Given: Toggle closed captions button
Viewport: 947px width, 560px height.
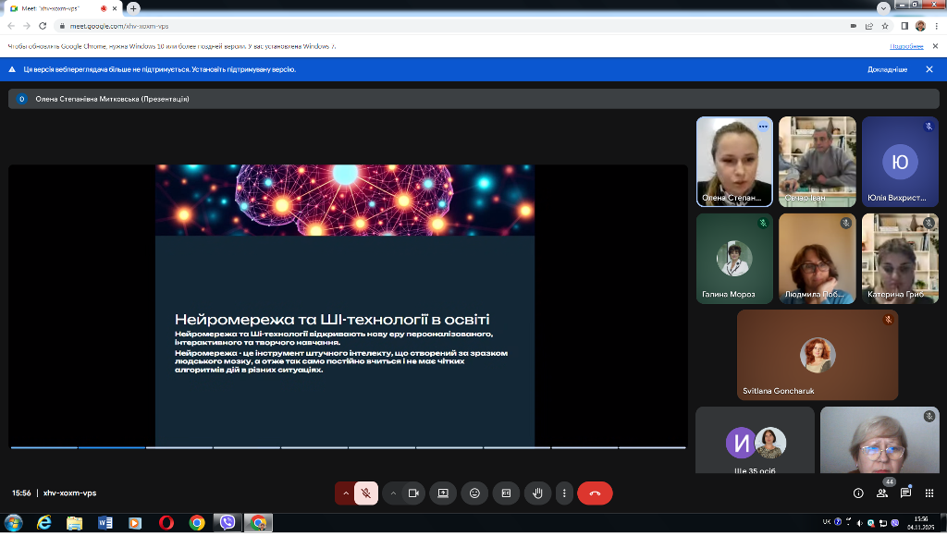Looking at the screenshot, I should point(506,493).
